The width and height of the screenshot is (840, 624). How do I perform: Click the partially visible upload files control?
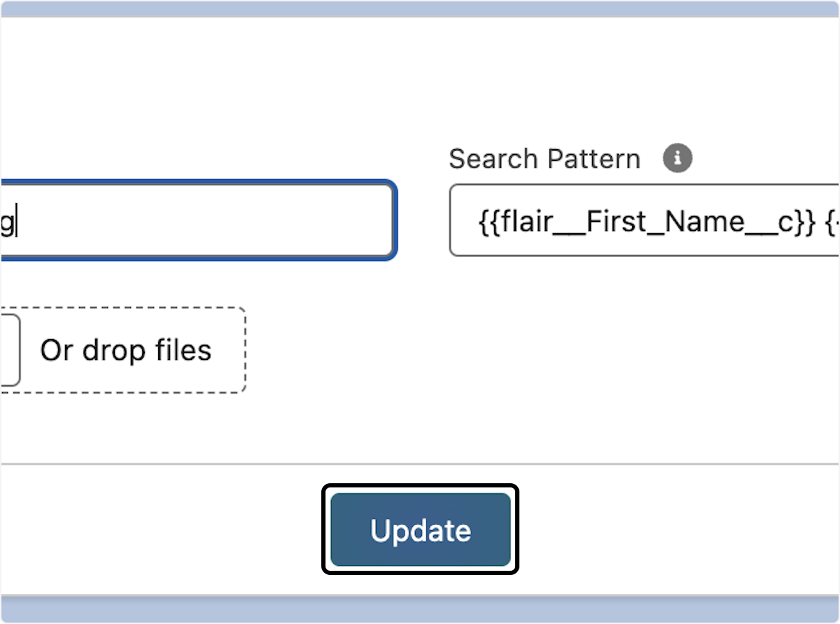click(7, 349)
